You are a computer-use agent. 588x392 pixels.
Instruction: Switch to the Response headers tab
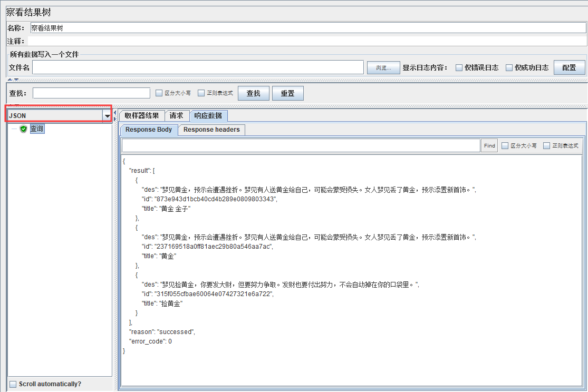(x=211, y=130)
